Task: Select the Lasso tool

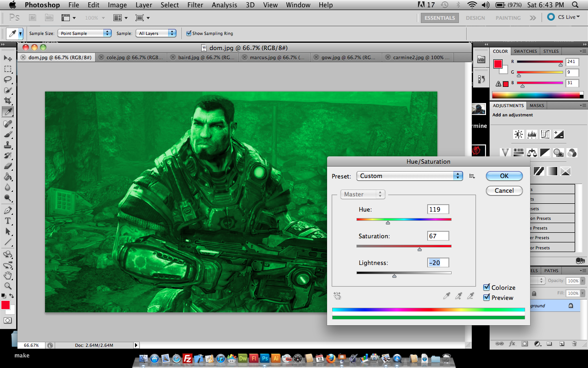Action: pos(8,80)
